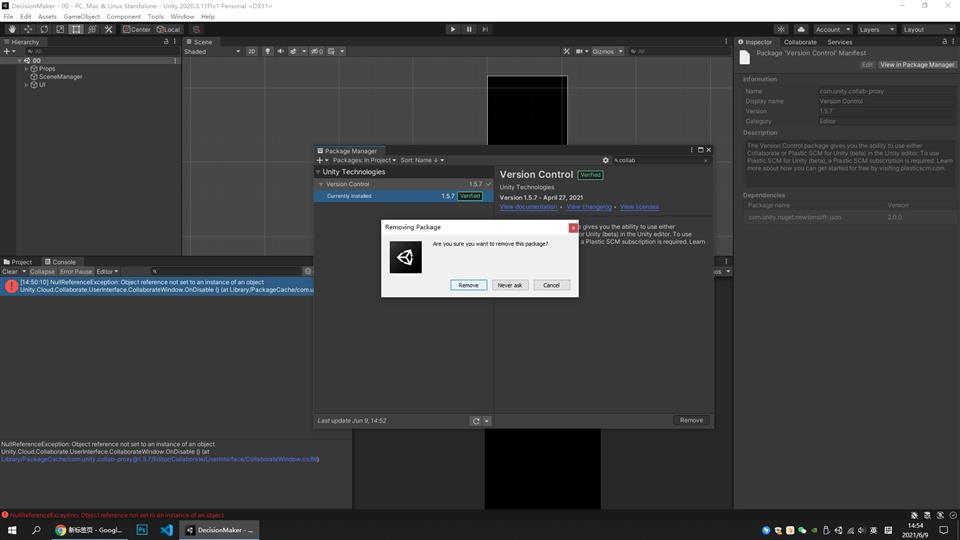Toggle grid snapping icon in toolbar
This screenshot has width=960, height=540.
(x=196, y=29)
